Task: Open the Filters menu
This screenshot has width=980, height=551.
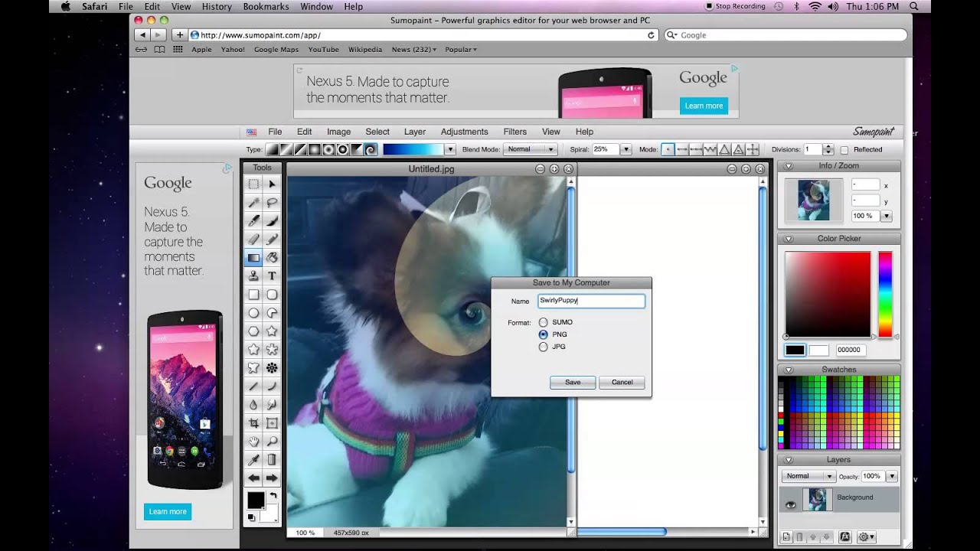Action: (x=514, y=132)
